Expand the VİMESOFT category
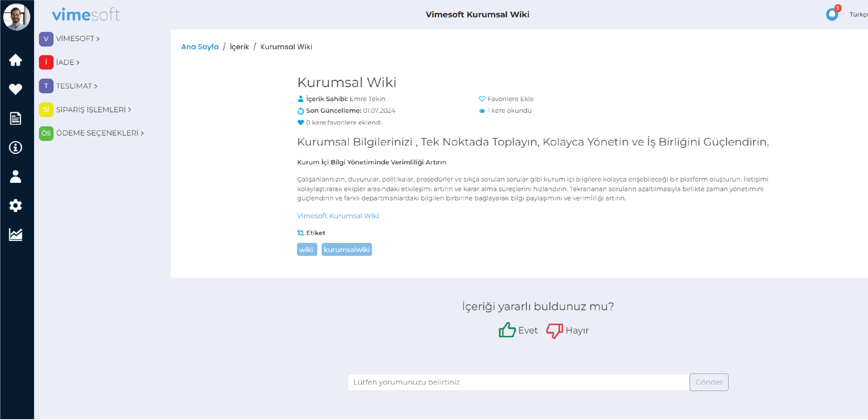This screenshot has height=420, width=868. pyautogui.click(x=78, y=39)
